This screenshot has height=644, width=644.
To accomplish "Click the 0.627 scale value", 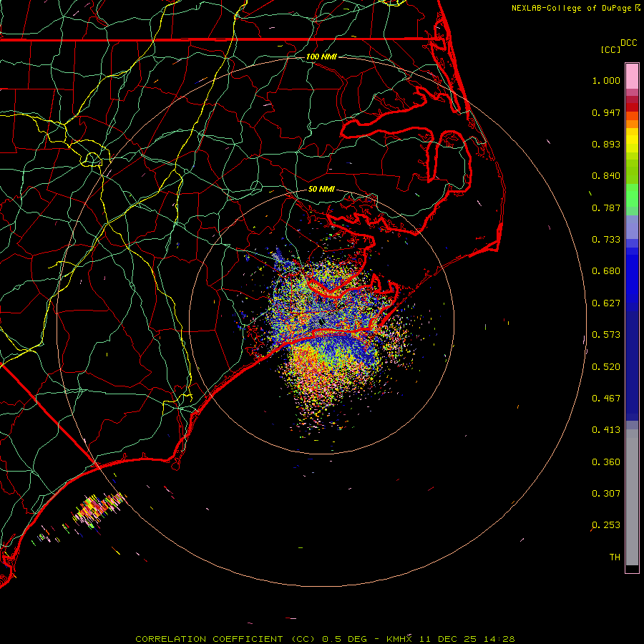I will point(606,303).
